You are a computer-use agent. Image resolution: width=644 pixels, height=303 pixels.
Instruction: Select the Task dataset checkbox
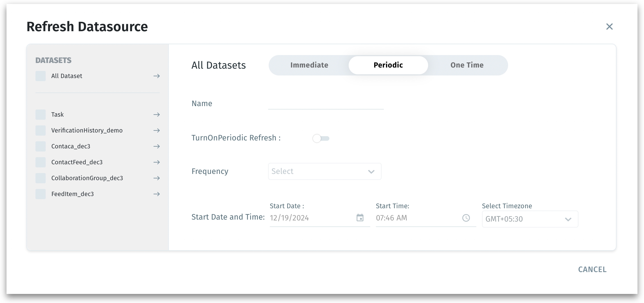pos(41,115)
